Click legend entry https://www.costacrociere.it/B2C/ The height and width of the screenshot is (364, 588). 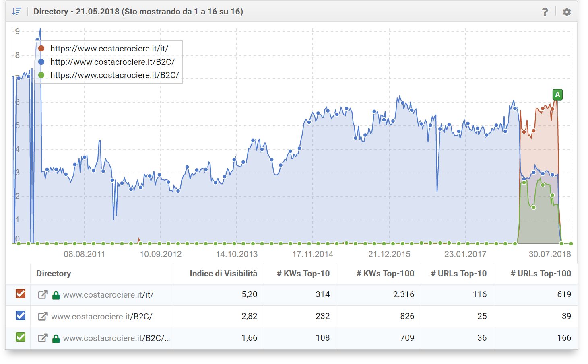[x=114, y=75]
